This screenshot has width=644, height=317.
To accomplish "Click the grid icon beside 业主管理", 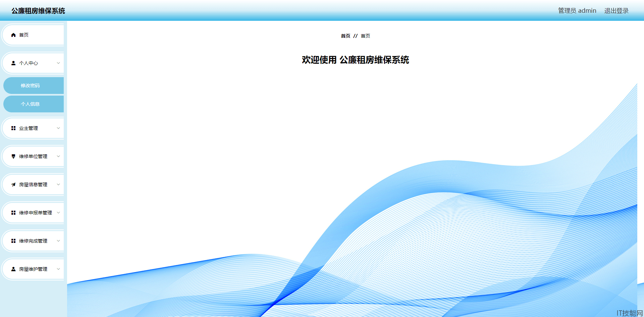I will (x=13, y=128).
